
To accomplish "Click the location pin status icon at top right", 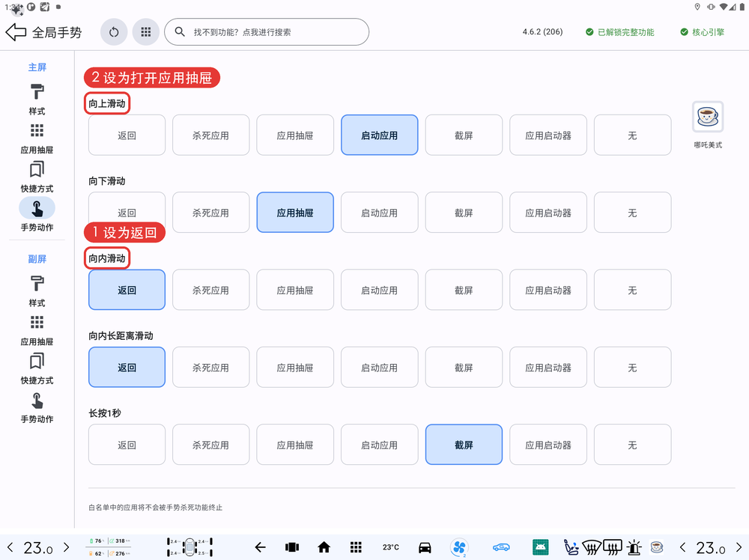I will click(x=697, y=7).
